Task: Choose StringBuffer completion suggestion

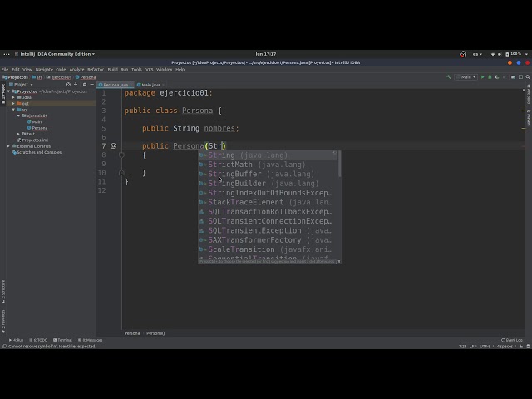Action: pyautogui.click(x=268, y=174)
